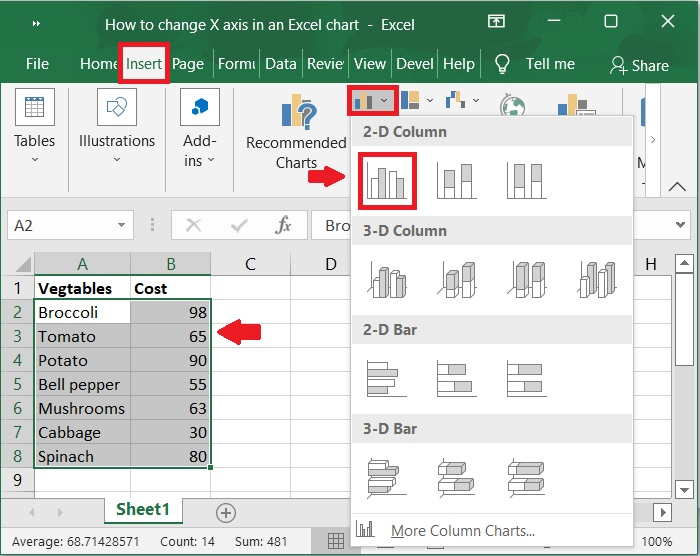Select column A header
Viewport: 700px width, 556px height.
coord(83,264)
